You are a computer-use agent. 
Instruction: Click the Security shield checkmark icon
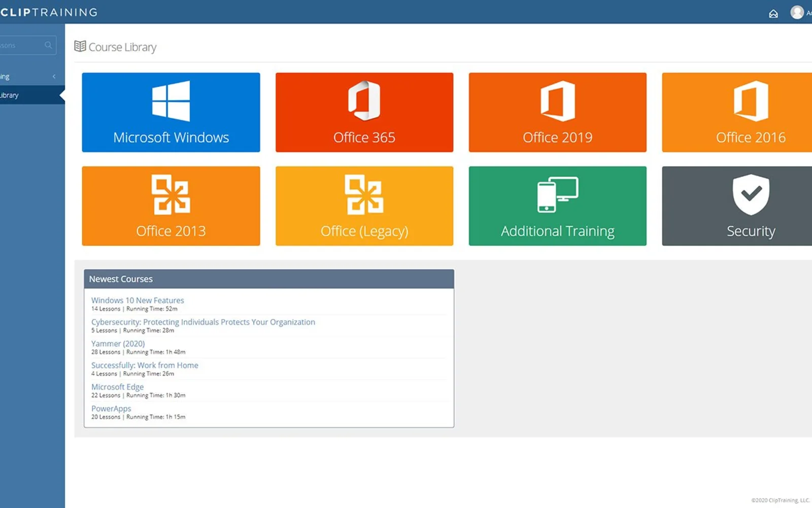pyautogui.click(x=751, y=195)
